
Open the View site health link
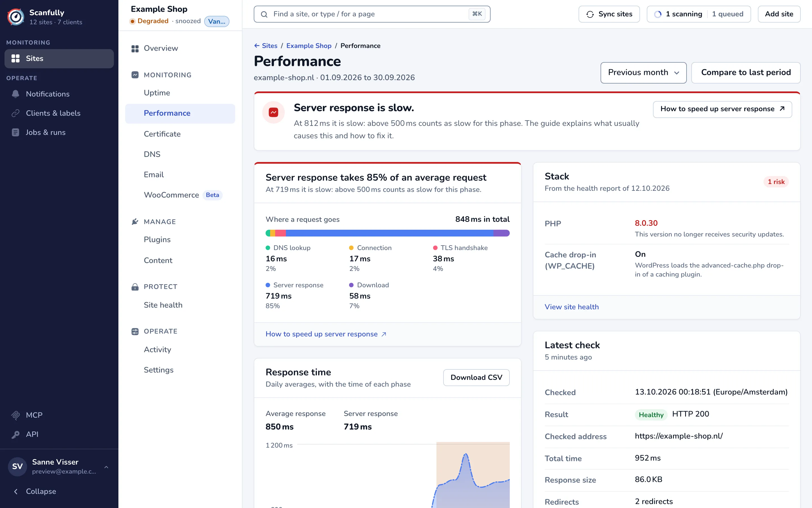(572, 307)
